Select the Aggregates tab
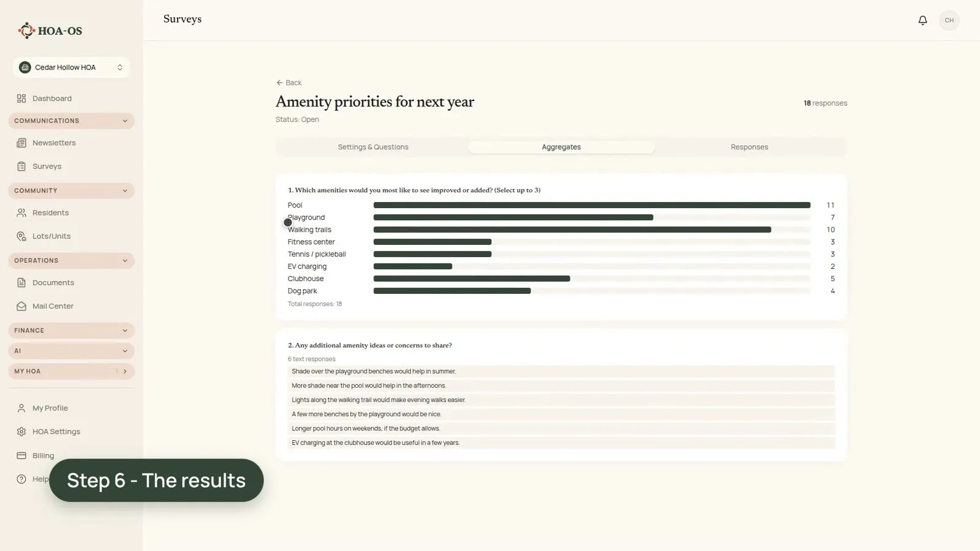 click(x=561, y=147)
